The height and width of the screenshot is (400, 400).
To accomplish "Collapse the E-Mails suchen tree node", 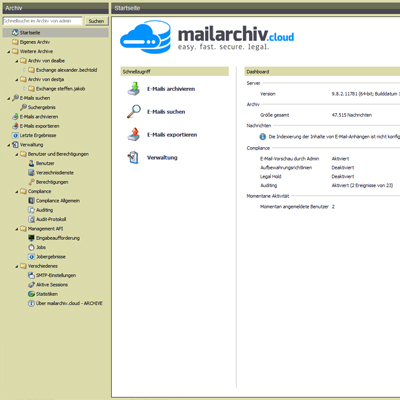I will [x=9, y=98].
